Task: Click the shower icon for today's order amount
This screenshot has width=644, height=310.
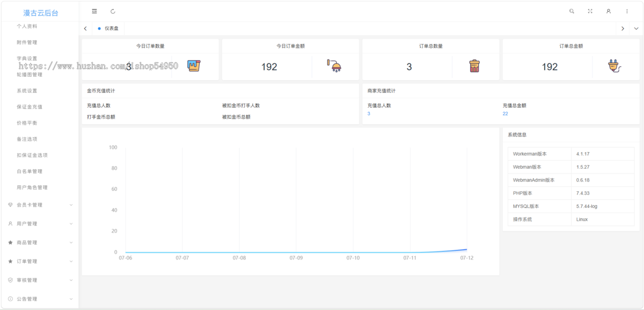Action: coord(334,66)
